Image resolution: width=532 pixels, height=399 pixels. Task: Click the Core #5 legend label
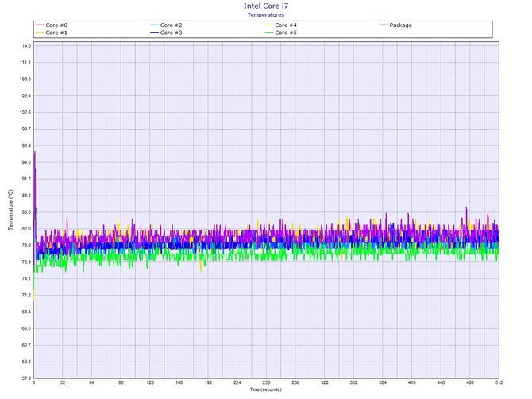pyautogui.click(x=286, y=33)
